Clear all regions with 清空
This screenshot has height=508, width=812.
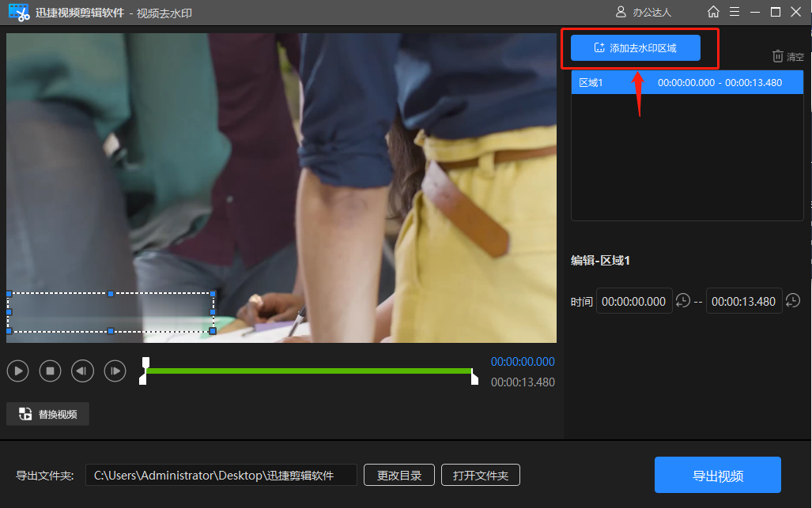coord(788,56)
